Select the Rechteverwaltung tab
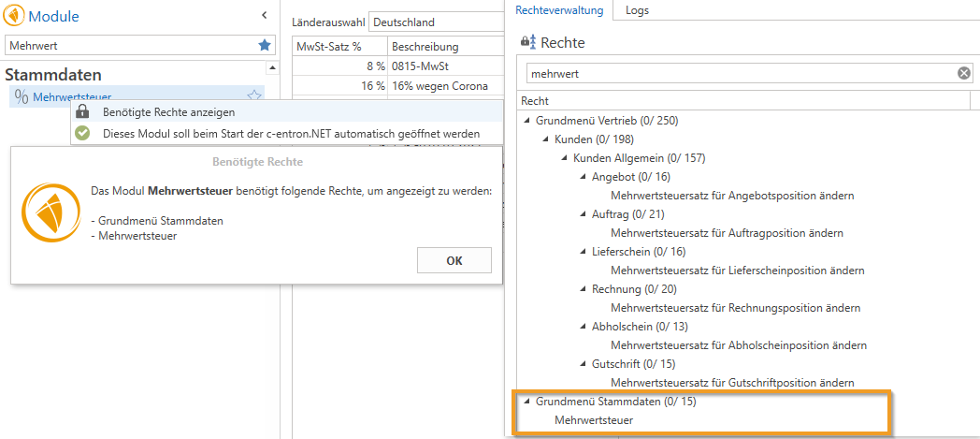This screenshot has width=980, height=439. pyautogui.click(x=559, y=10)
